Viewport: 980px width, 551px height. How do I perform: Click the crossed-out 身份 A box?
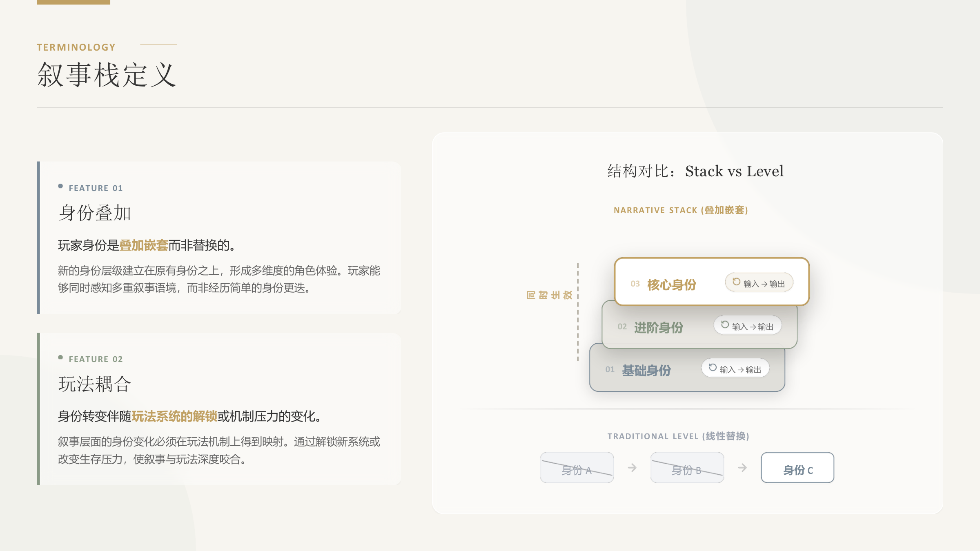(x=577, y=468)
